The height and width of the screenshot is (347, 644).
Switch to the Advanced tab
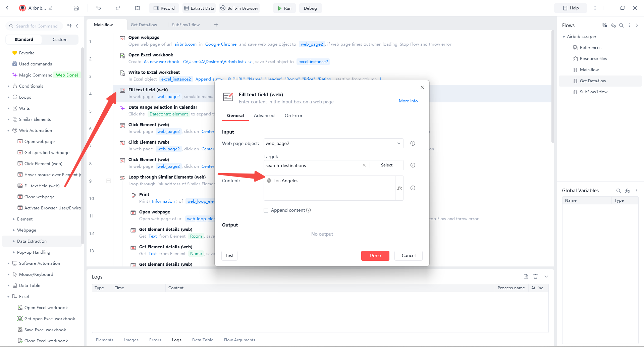click(x=264, y=115)
